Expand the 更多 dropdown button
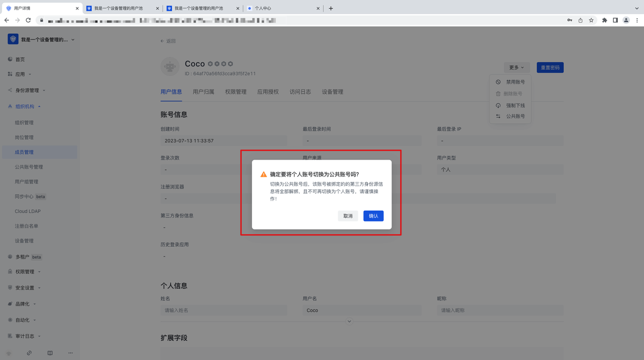The height and width of the screenshot is (360, 644). pyautogui.click(x=516, y=67)
